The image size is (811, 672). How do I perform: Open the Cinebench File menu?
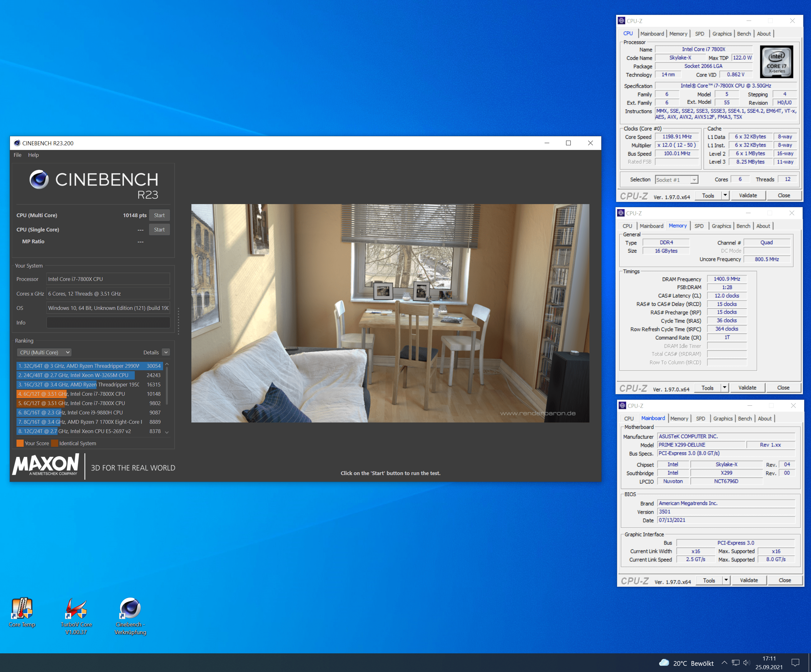point(17,155)
